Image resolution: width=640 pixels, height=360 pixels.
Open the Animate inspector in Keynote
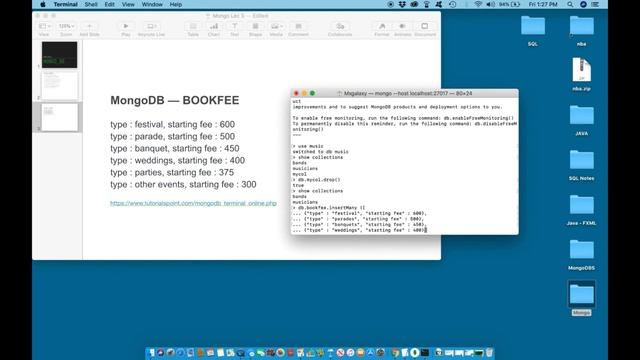click(x=402, y=26)
